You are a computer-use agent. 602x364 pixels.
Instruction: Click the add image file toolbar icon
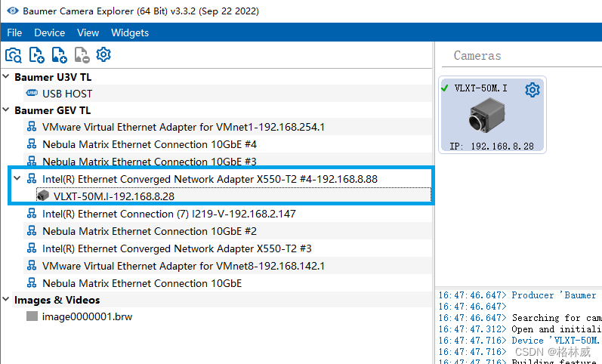coord(59,55)
